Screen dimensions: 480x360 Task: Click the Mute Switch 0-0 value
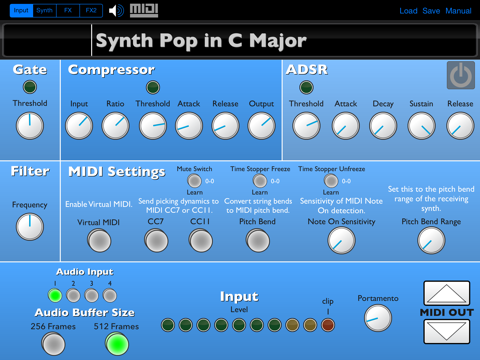tap(210, 181)
